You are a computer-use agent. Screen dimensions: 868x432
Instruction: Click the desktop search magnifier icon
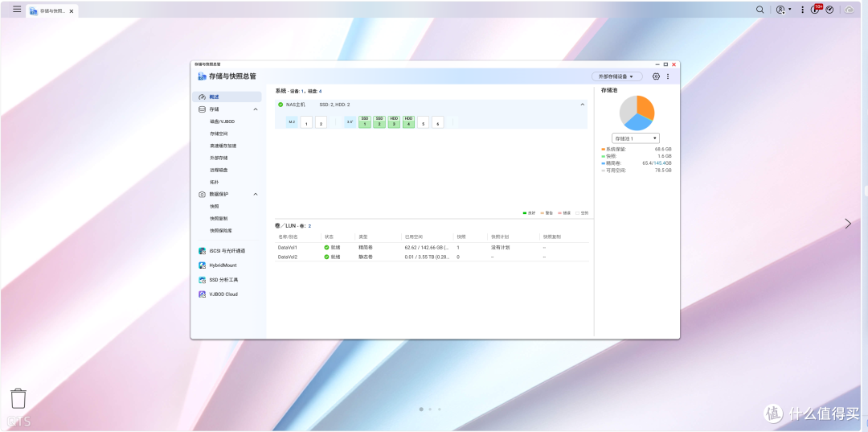[760, 10]
